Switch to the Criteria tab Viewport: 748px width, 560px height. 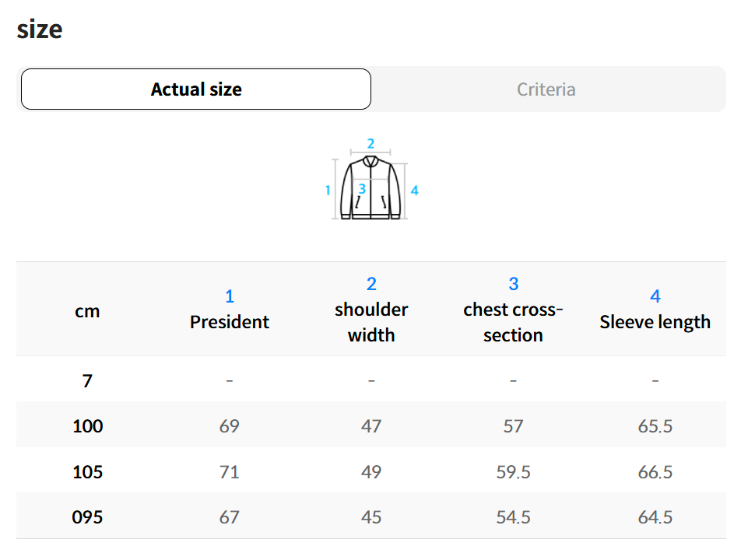[546, 89]
